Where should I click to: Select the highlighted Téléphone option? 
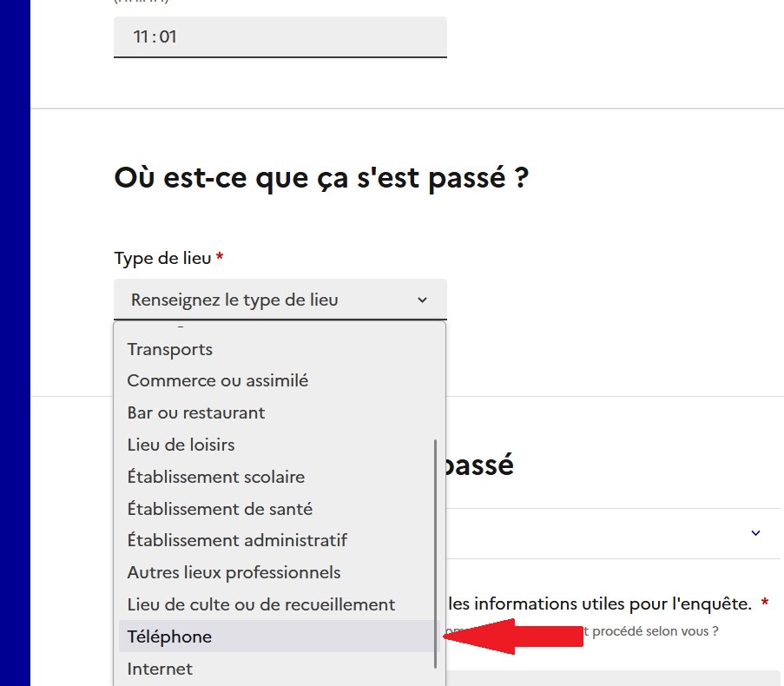tap(169, 637)
